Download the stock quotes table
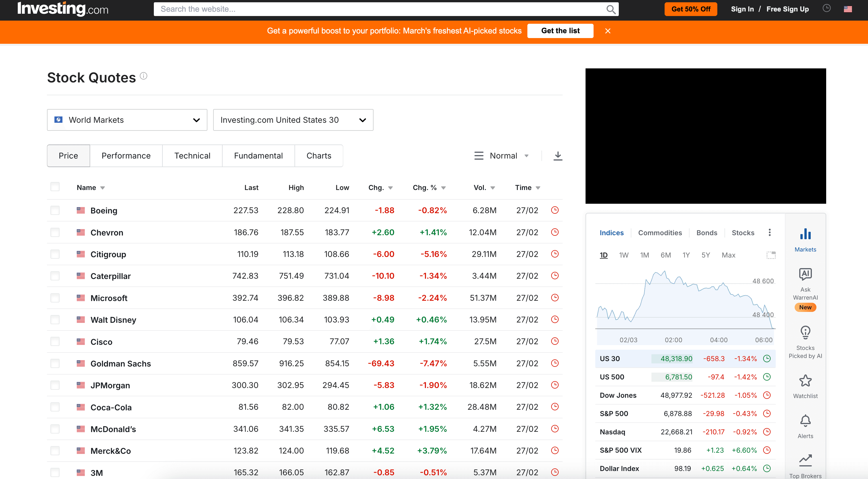The height and width of the screenshot is (479, 868). coord(558,155)
